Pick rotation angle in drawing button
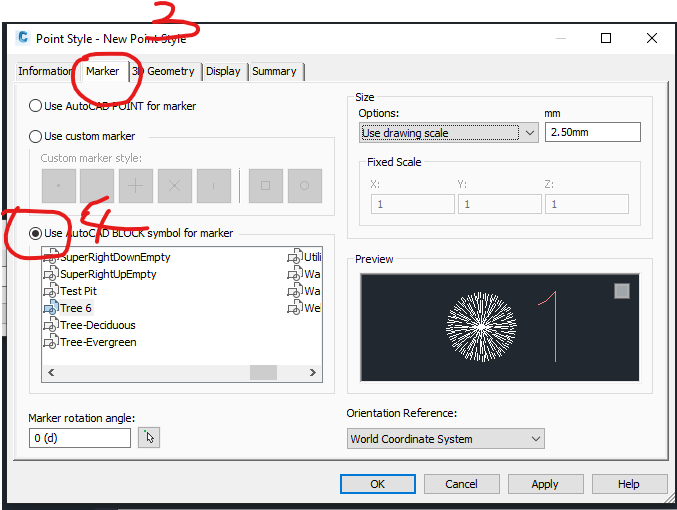The width and height of the screenshot is (677, 510). (x=149, y=438)
